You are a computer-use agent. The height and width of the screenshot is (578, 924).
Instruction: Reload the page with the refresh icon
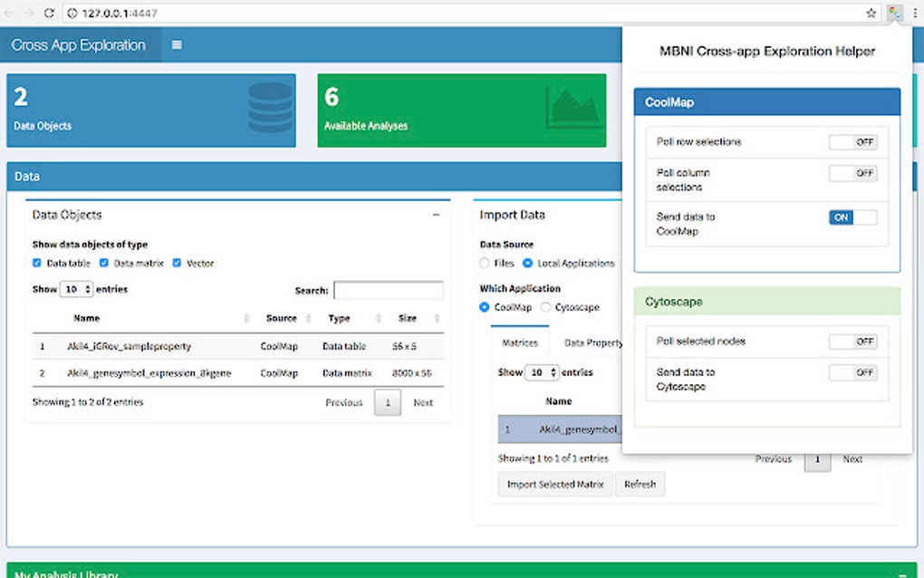(51, 13)
